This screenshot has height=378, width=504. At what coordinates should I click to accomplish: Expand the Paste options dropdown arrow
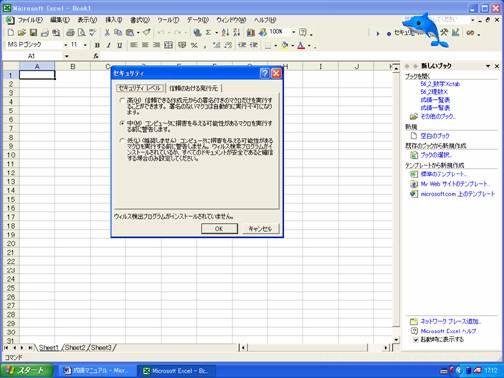(x=138, y=33)
